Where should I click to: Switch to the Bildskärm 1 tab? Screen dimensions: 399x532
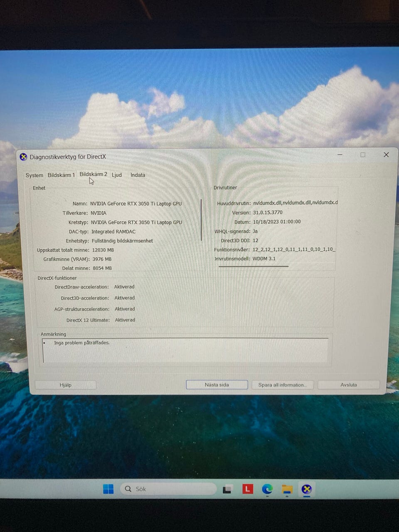coord(61,175)
